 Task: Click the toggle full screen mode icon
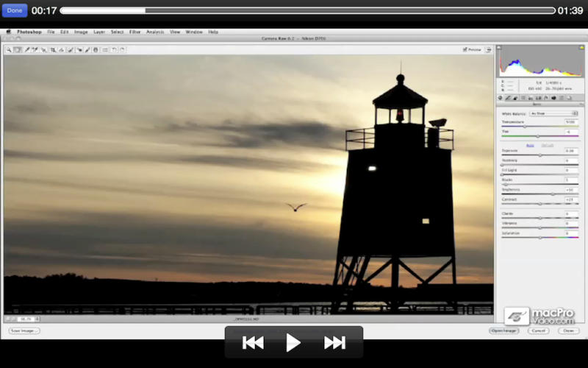489,49
